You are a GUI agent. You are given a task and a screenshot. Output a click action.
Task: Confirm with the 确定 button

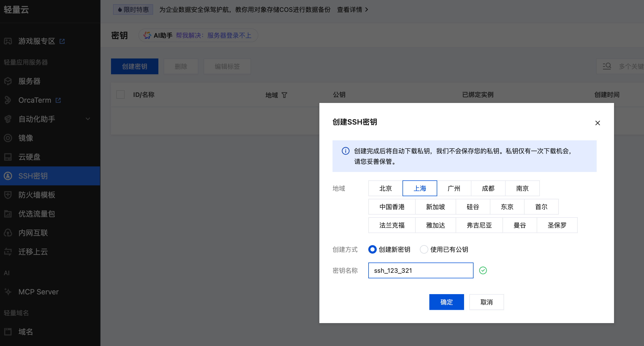[446, 302]
